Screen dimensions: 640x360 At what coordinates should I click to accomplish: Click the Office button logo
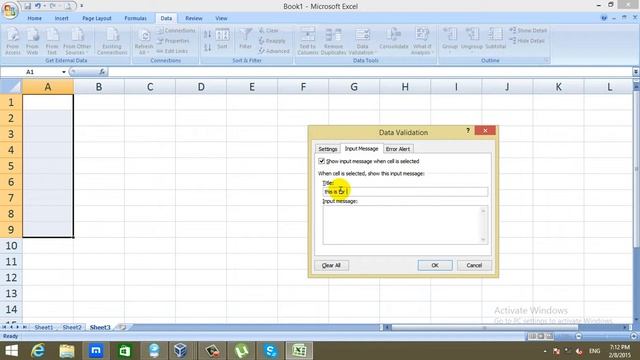pyautogui.click(x=10, y=10)
